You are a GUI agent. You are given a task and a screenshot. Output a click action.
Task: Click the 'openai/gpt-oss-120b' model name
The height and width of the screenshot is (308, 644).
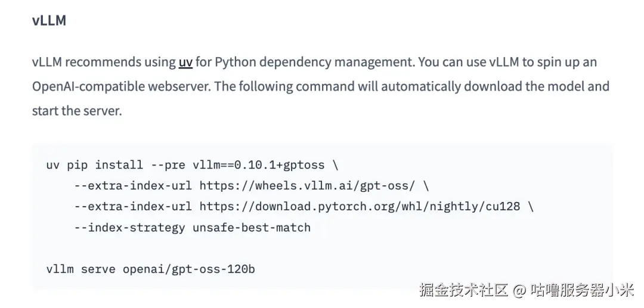pyautogui.click(x=188, y=269)
